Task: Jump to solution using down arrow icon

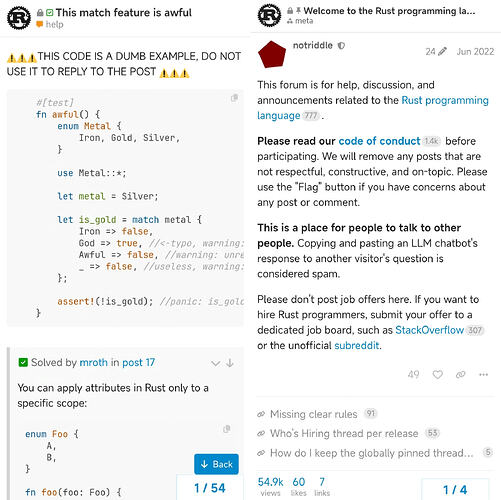Action: click(x=230, y=363)
